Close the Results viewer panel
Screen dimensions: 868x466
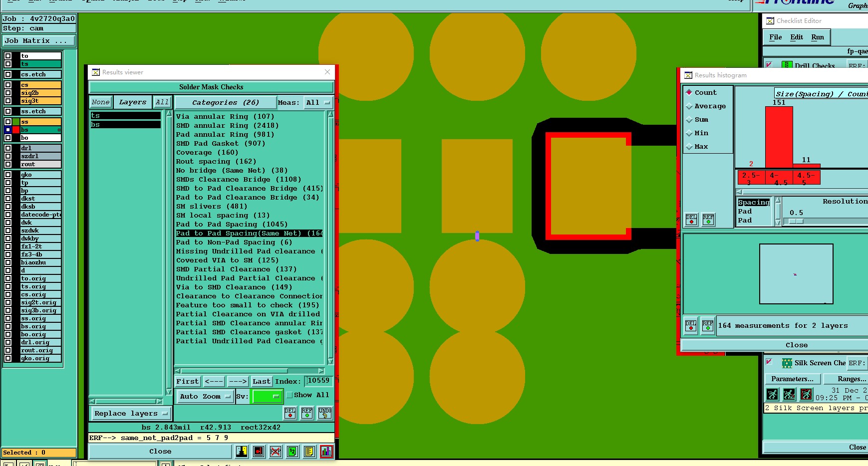tap(160, 452)
